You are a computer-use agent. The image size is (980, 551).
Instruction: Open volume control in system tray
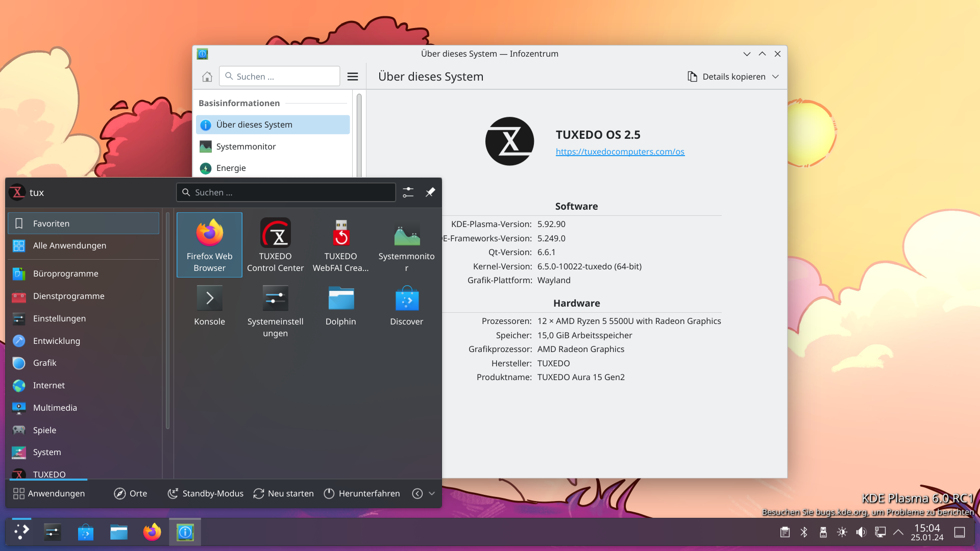click(x=861, y=533)
